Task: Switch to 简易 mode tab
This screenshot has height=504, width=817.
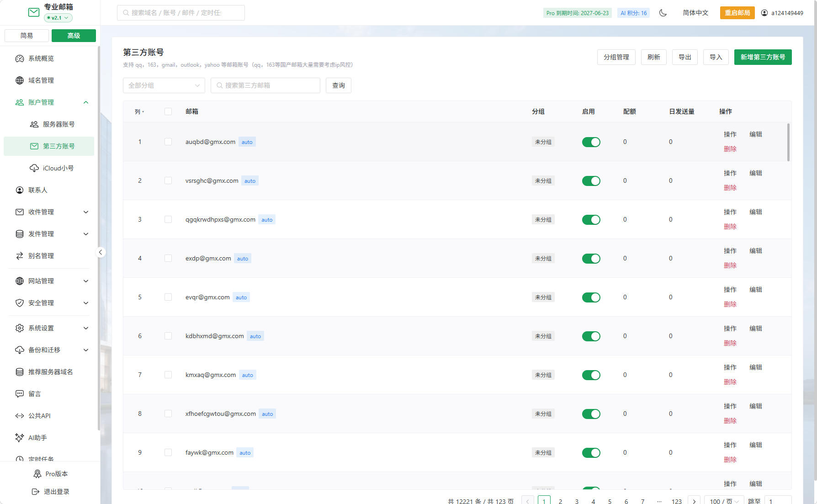Action: click(x=27, y=36)
